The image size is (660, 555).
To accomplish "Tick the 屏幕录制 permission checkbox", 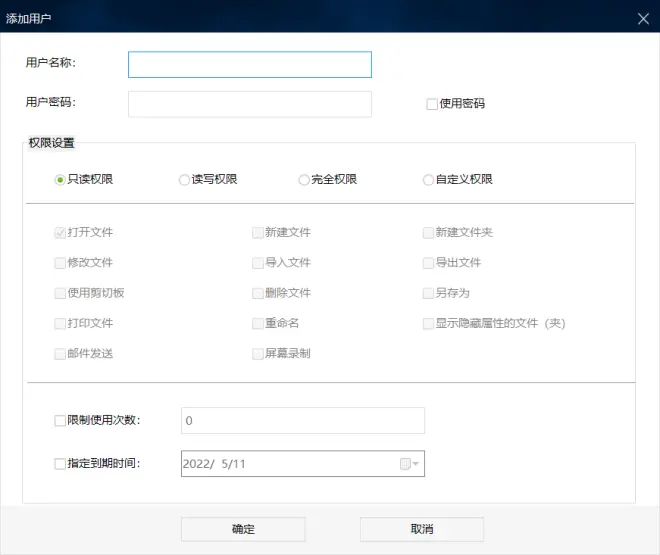I will click(258, 354).
